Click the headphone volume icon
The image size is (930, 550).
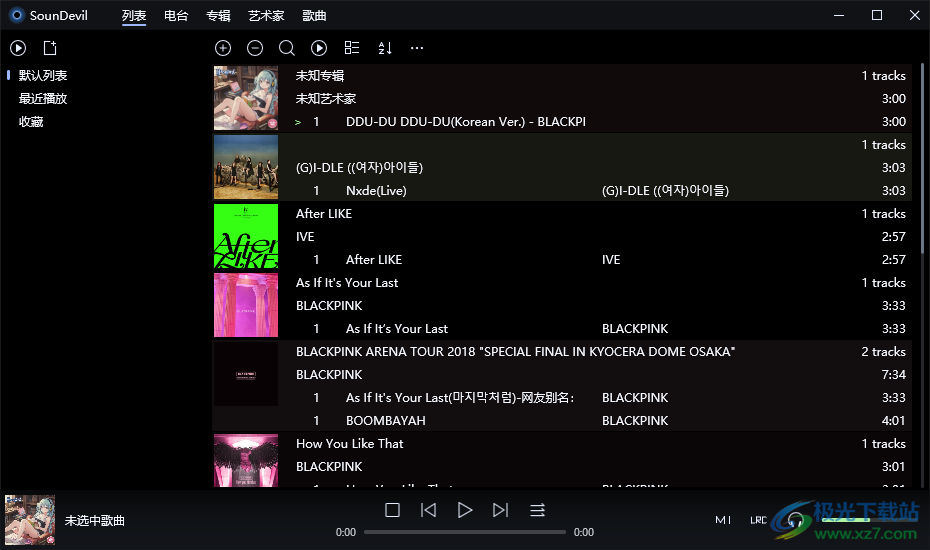coord(795,520)
